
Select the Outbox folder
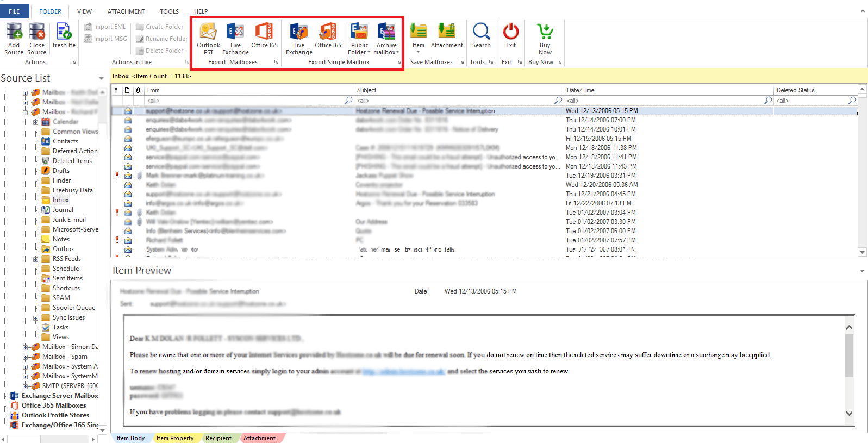click(64, 249)
